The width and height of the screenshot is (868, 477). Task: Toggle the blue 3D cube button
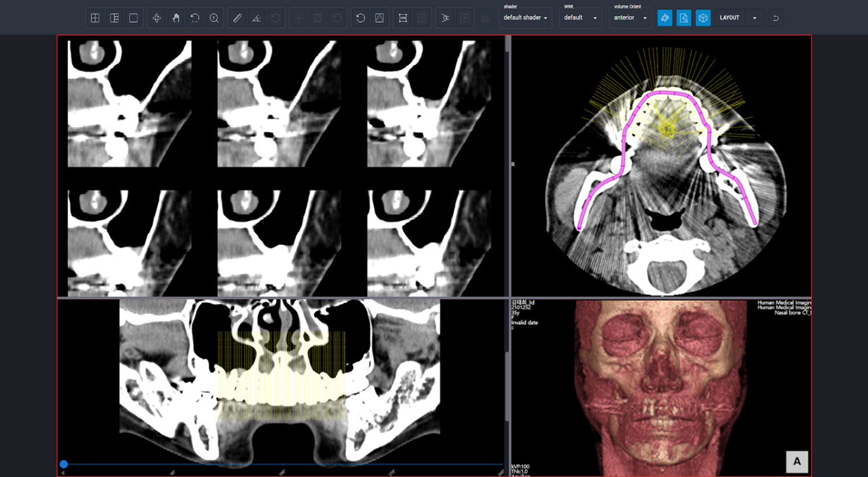[703, 18]
